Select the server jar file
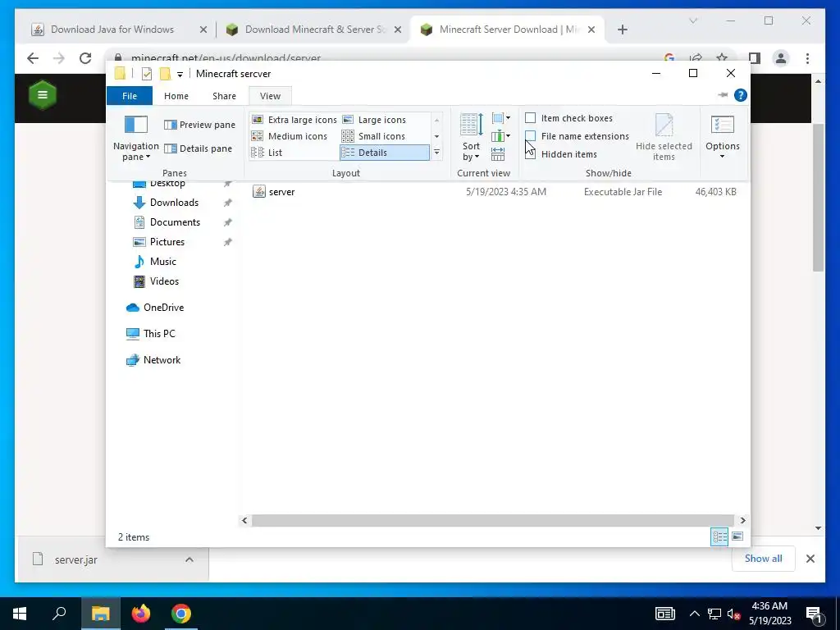This screenshot has height=630, width=840. [494, 192]
